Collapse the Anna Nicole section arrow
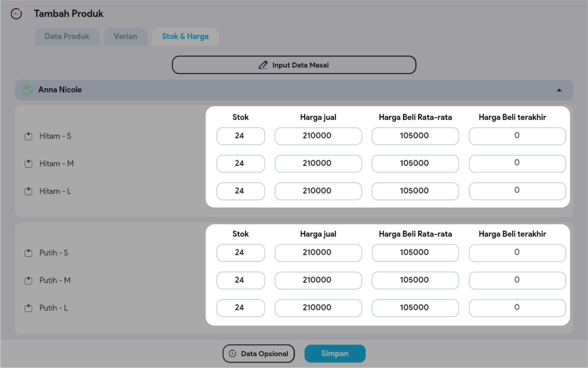 [x=559, y=90]
